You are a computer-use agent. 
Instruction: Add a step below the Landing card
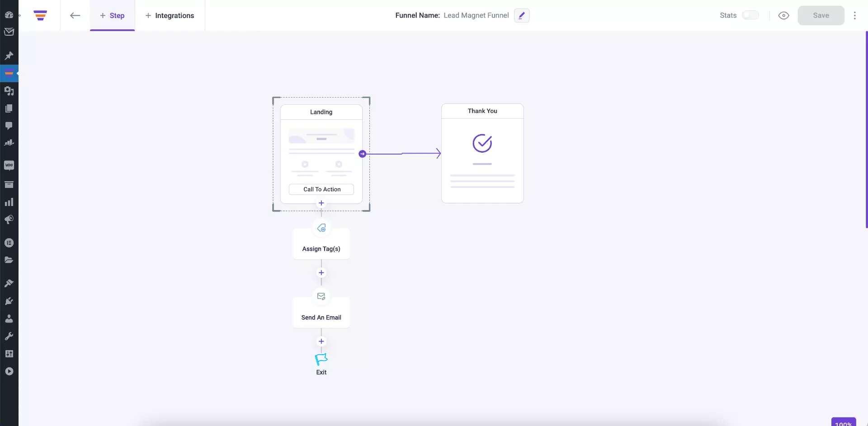(x=321, y=203)
